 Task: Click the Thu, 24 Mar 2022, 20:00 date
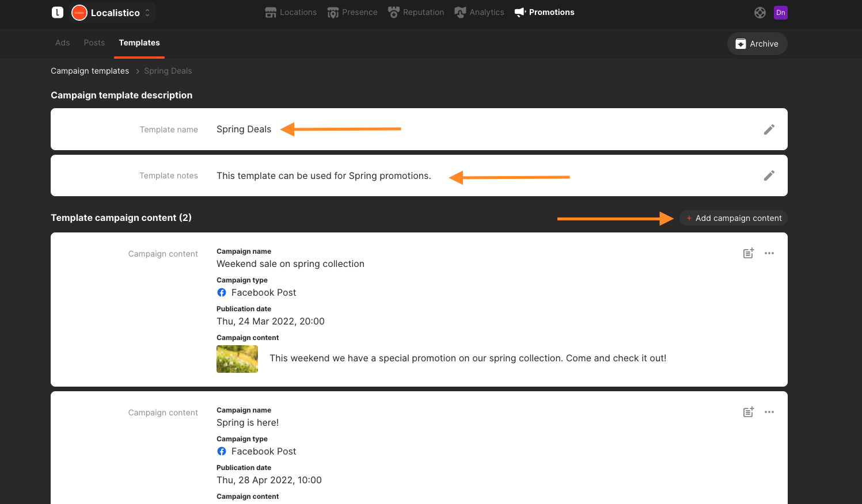271,322
